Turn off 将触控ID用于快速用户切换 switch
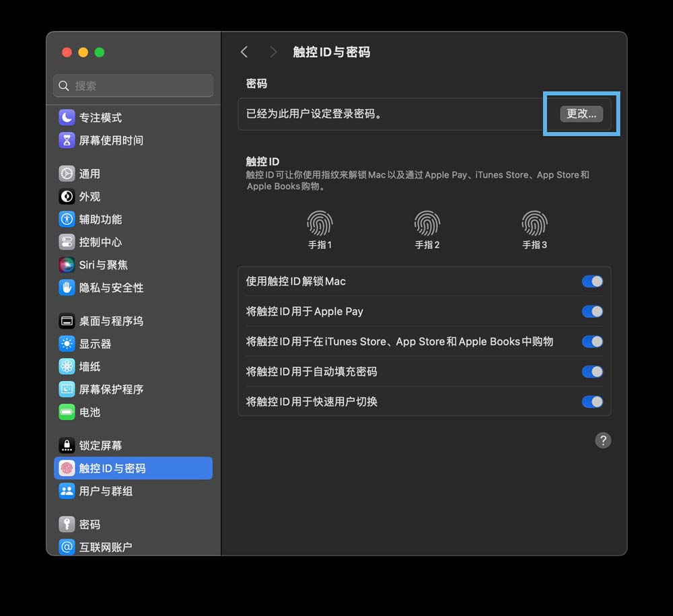673x616 pixels. (x=592, y=402)
